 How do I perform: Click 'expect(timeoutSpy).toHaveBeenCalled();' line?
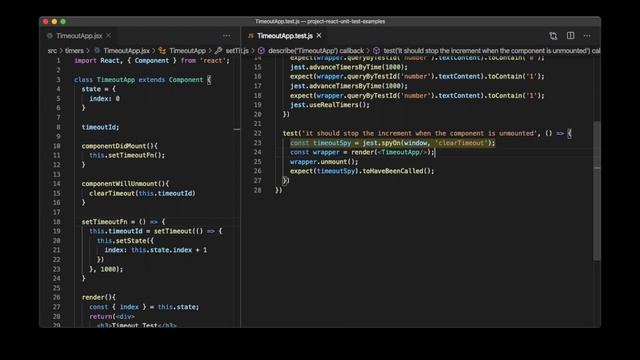tap(362, 171)
